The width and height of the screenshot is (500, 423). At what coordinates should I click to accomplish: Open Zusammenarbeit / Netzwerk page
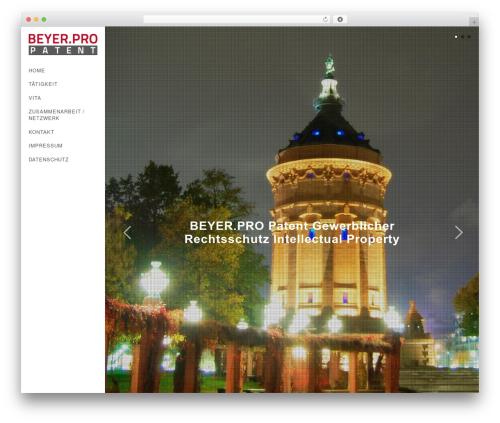tap(56, 115)
